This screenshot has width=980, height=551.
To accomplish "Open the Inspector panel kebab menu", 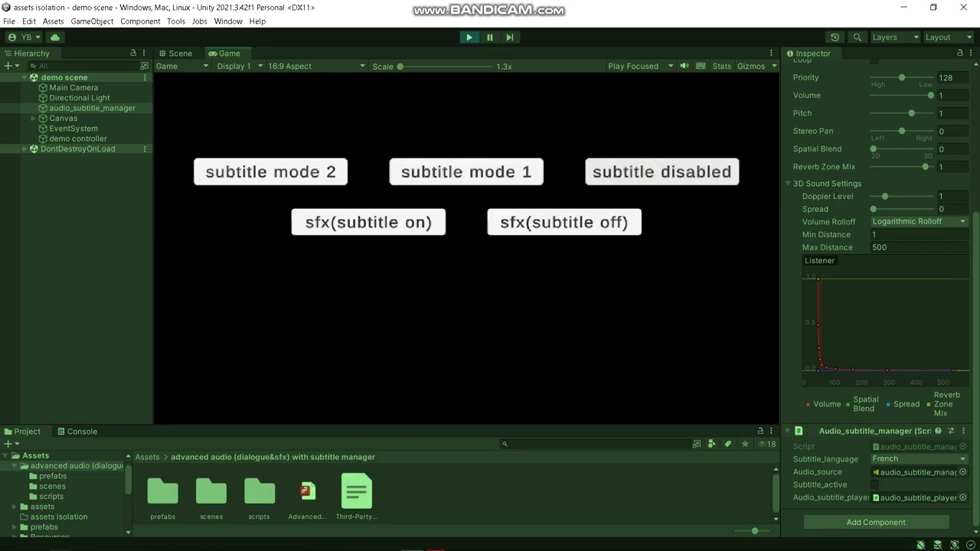I will coord(972,53).
